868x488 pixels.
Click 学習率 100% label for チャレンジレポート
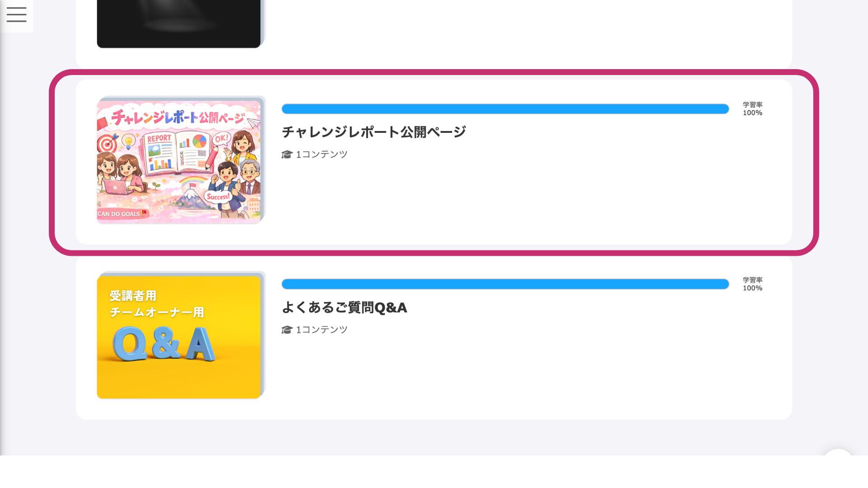coord(752,109)
